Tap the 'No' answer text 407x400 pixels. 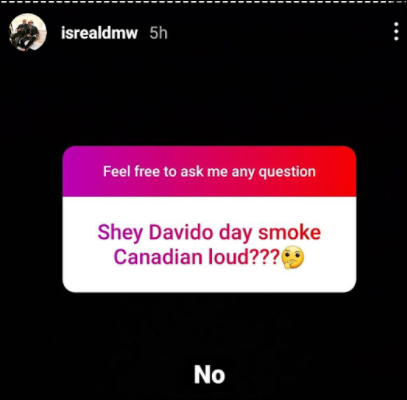(x=209, y=375)
